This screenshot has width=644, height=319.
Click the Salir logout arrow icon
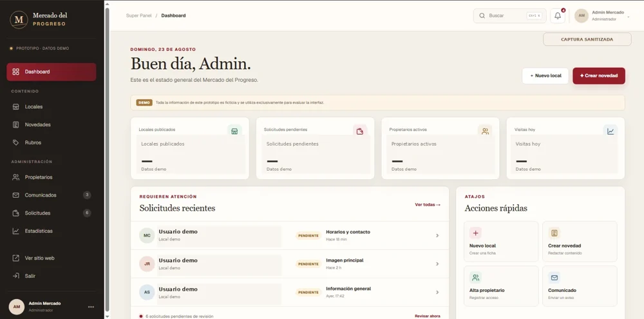tap(15, 276)
